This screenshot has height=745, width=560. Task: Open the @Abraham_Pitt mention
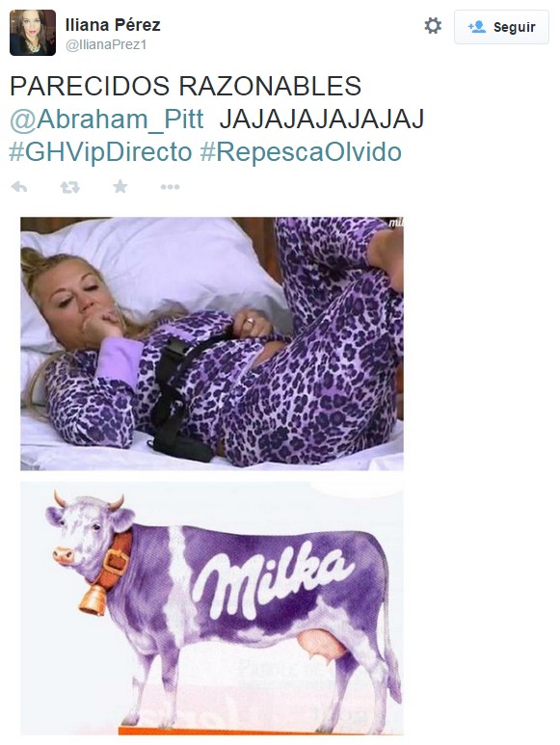pos(107,120)
